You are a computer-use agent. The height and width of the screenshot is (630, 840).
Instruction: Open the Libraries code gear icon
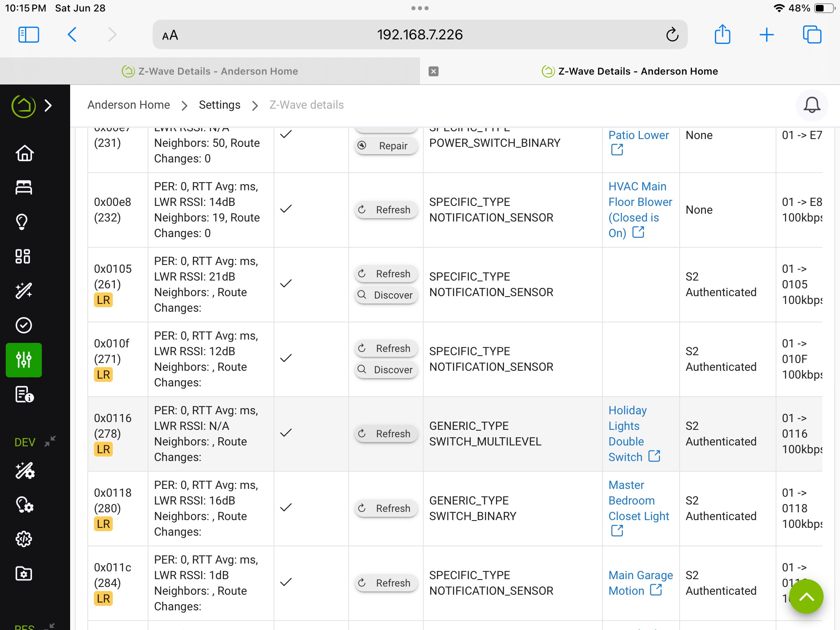coord(24,539)
